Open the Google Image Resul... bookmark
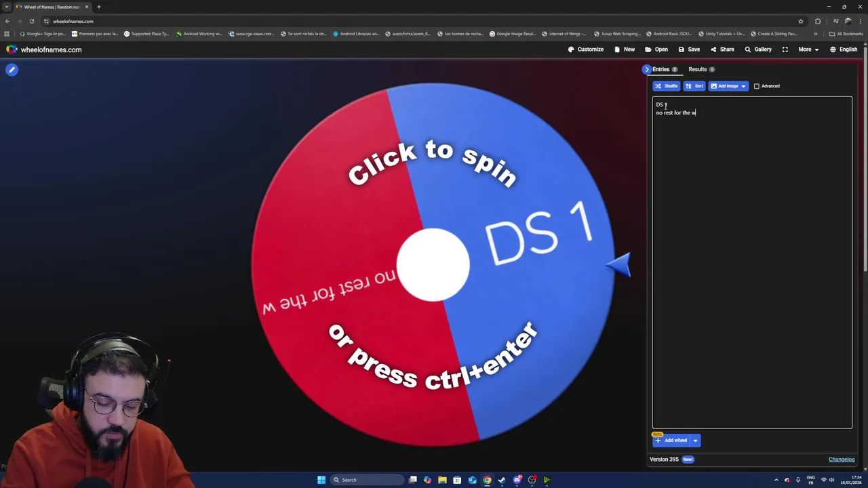This screenshot has height=488, width=868. [x=513, y=33]
